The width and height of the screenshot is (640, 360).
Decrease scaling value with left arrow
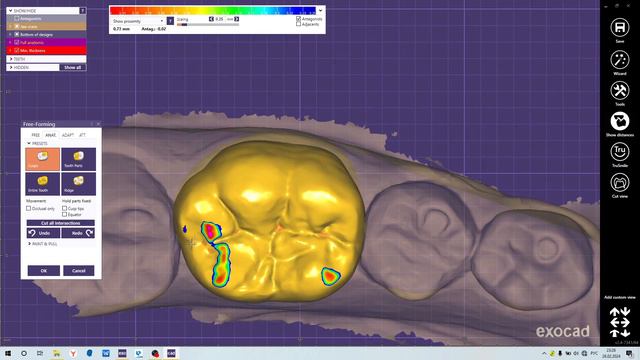point(211,19)
